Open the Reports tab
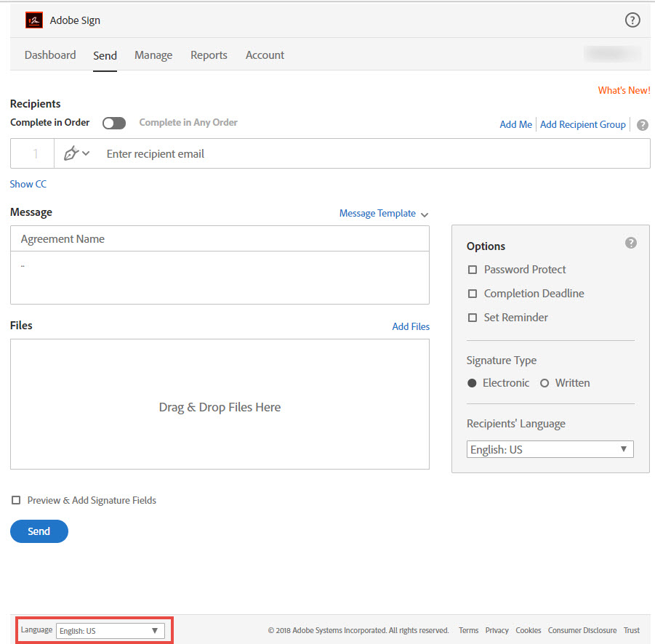 click(209, 55)
